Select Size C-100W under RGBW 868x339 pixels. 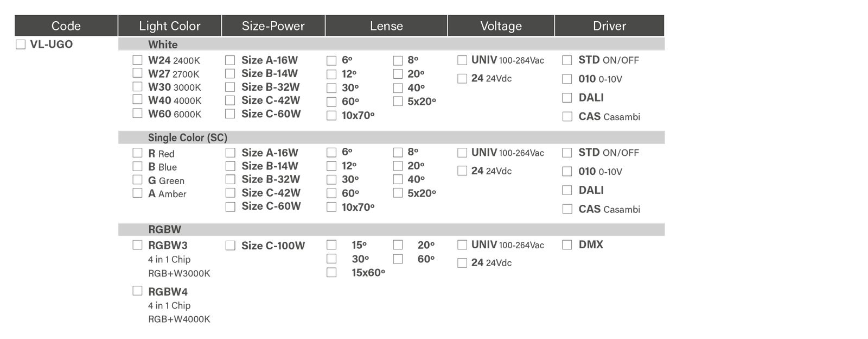click(231, 246)
